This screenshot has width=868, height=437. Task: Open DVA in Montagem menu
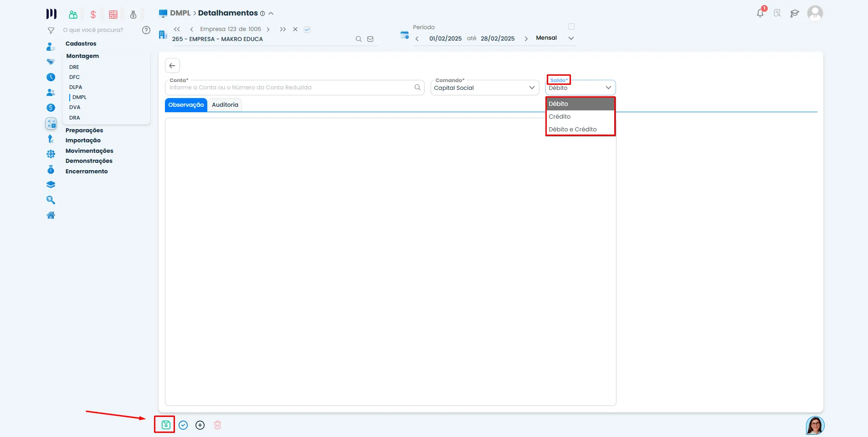coord(75,107)
